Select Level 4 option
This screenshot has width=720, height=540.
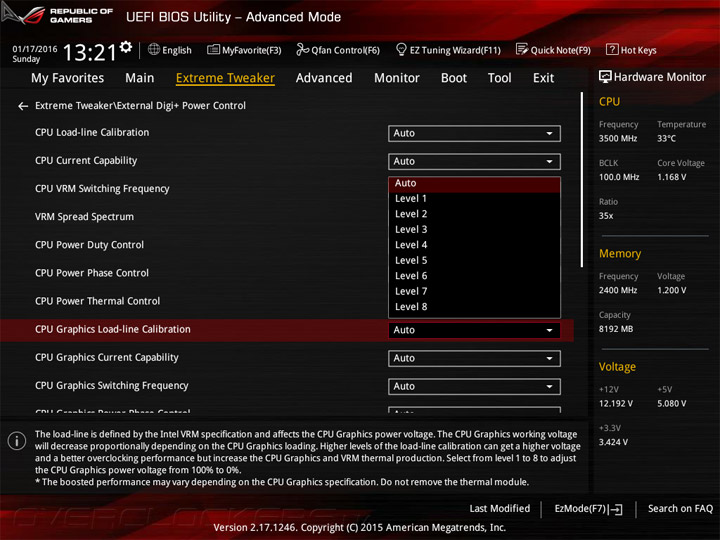[x=474, y=245]
